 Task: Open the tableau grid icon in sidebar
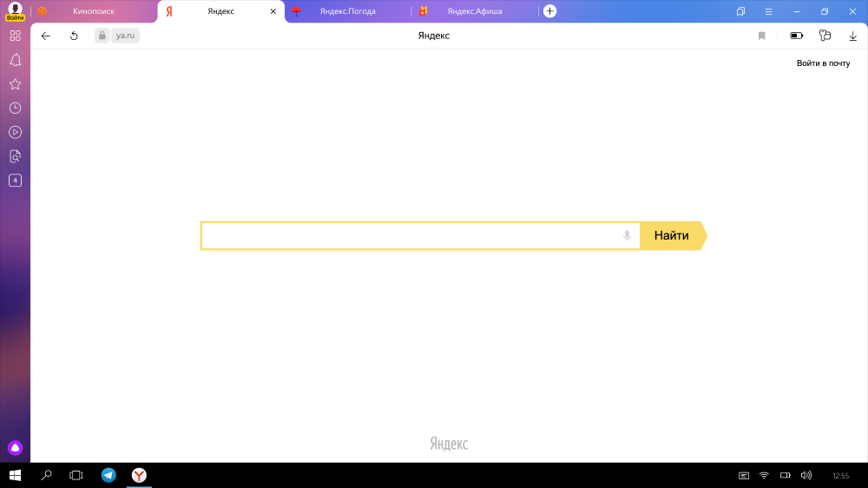(x=15, y=36)
